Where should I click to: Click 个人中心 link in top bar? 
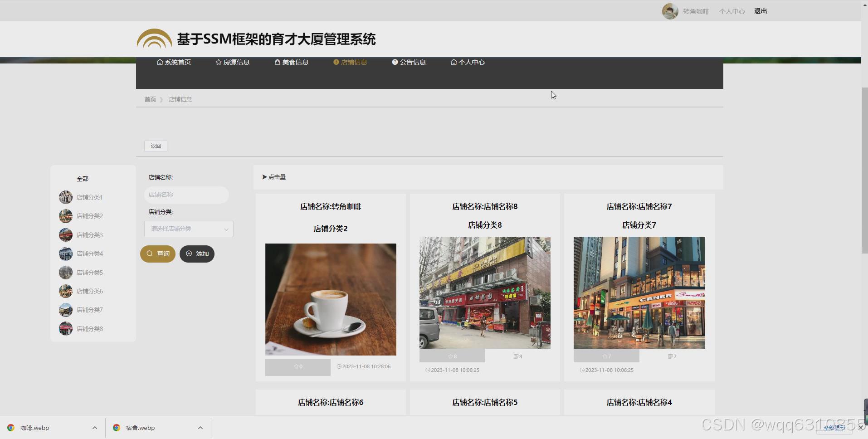732,11
